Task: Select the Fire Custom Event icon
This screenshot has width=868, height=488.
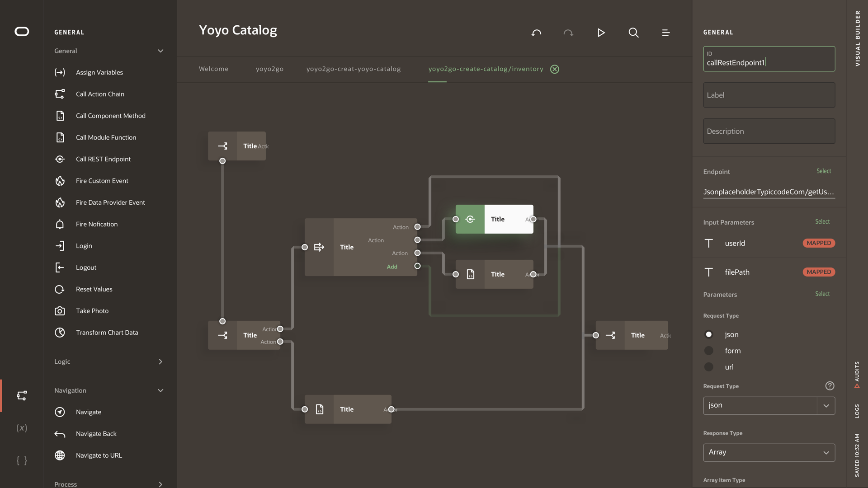Action: tap(60, 181)
